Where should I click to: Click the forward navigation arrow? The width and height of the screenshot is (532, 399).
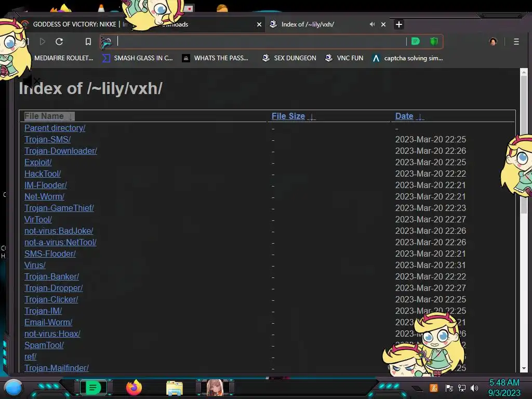[x=43, y=42]
